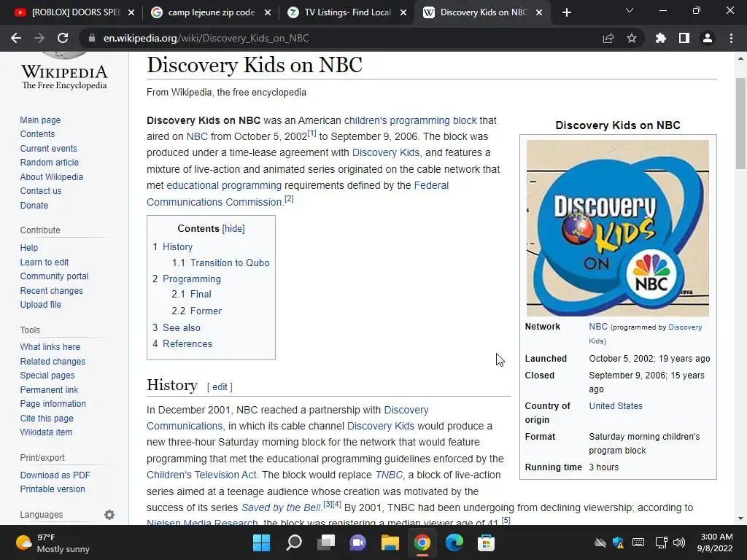The image size is (747, 560).
Task: Open the weather widget showing 97°F
Action: click(53, 543)
